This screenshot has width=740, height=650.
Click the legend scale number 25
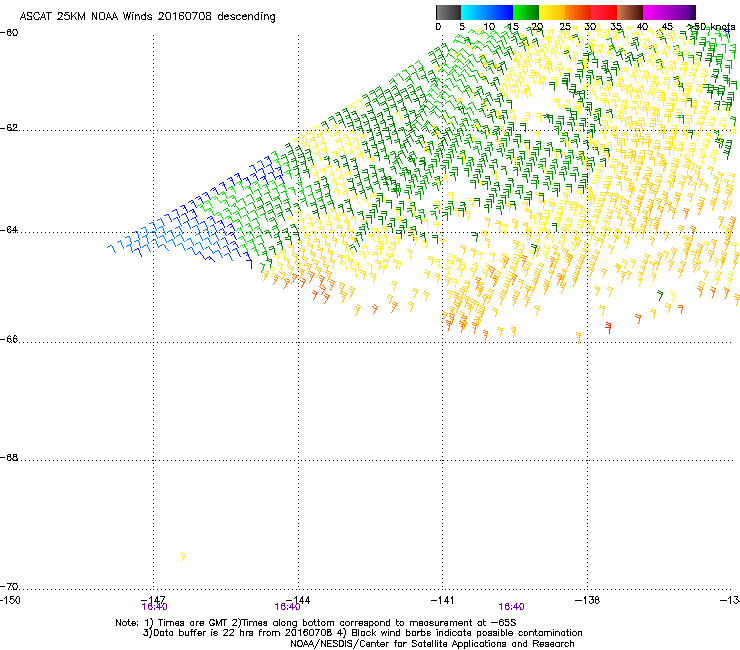pyautogui.click(x=565, y=27)
